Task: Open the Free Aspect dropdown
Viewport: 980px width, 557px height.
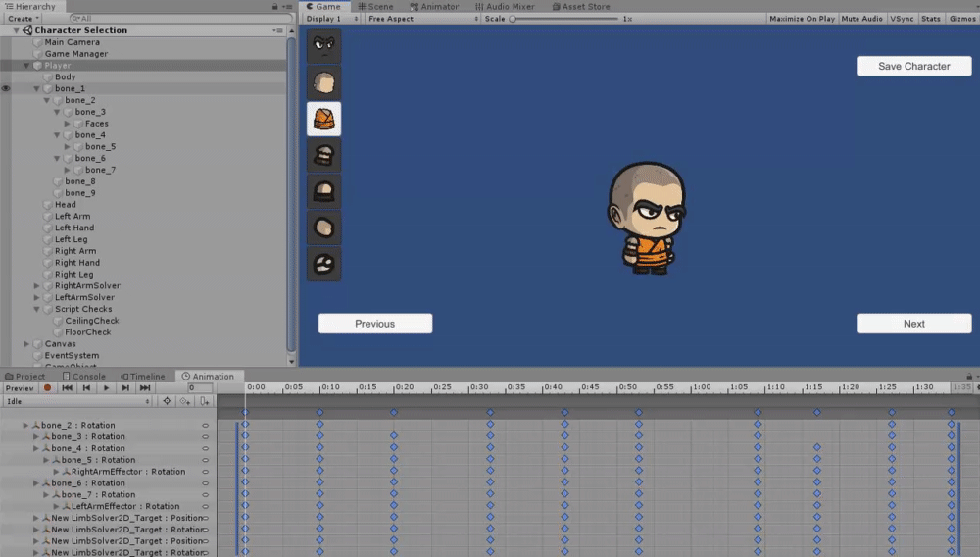Action: click(x=423, y=19)
